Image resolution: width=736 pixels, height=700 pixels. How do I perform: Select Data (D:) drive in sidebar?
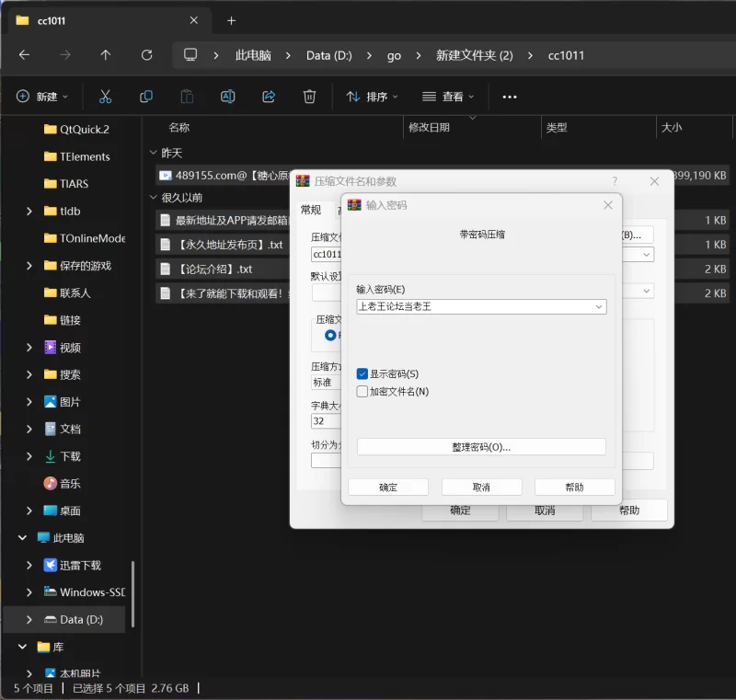[64, 620]
